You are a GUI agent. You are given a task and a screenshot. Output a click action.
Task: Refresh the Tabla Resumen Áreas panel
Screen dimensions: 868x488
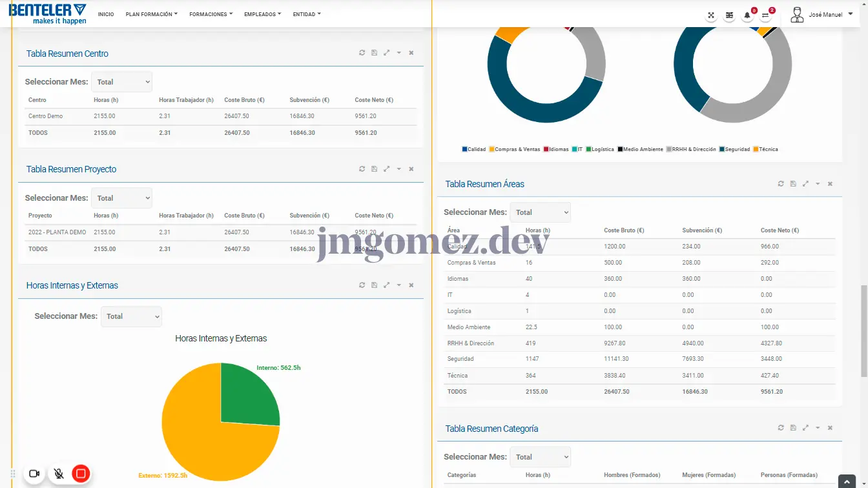[781, 184]
